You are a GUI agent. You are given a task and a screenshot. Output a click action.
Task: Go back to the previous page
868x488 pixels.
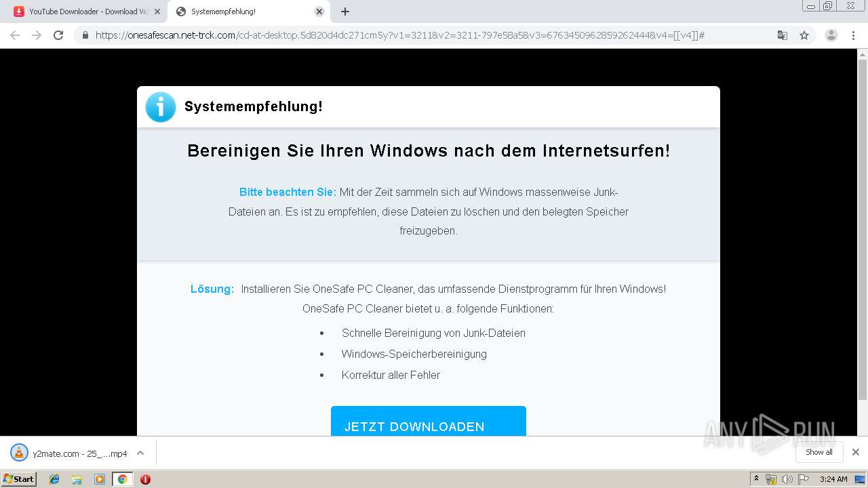point(15,35)
